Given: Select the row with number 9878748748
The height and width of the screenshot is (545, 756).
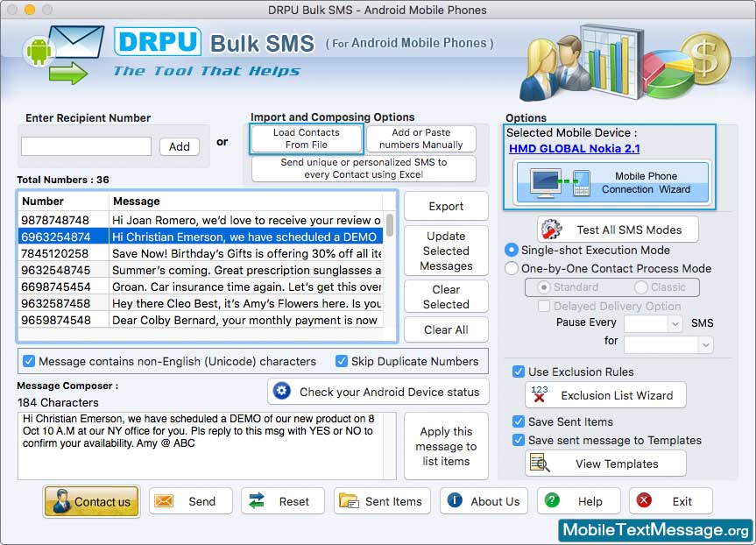Looking at the screenshot, I should 201,220.
